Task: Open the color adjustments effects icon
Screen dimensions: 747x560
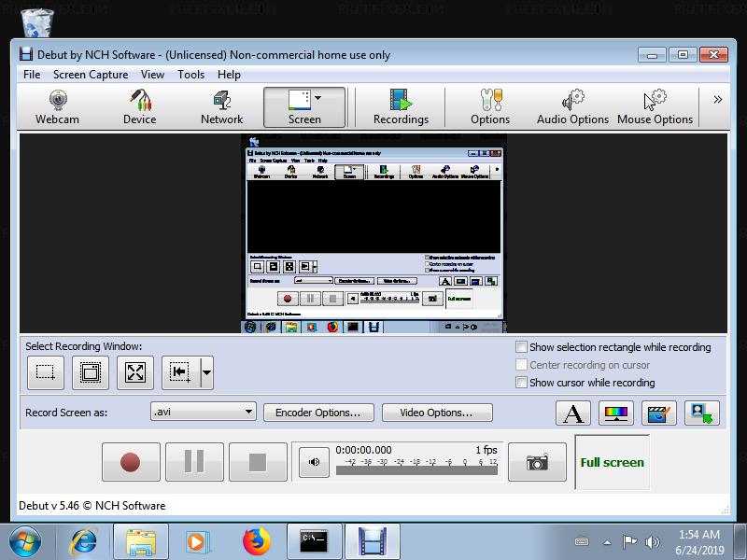Action: [x=615, y=413]
